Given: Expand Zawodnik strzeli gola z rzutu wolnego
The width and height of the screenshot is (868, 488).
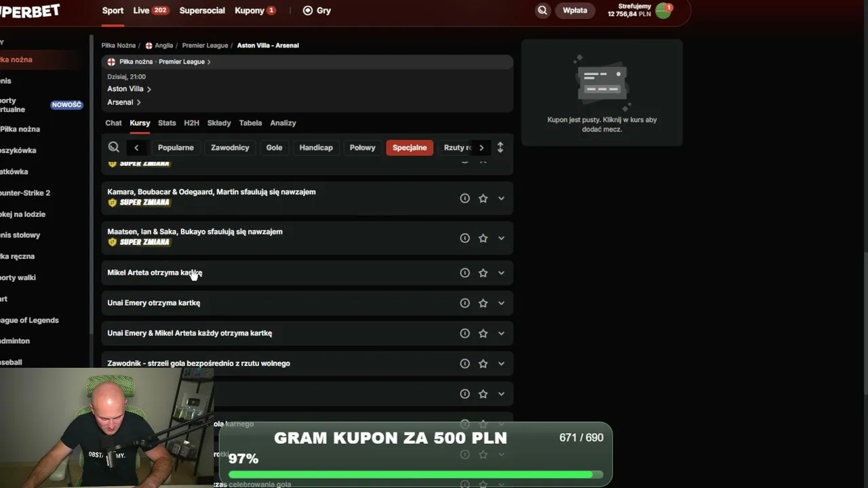Looking at the screenshot, I should 501,363.
